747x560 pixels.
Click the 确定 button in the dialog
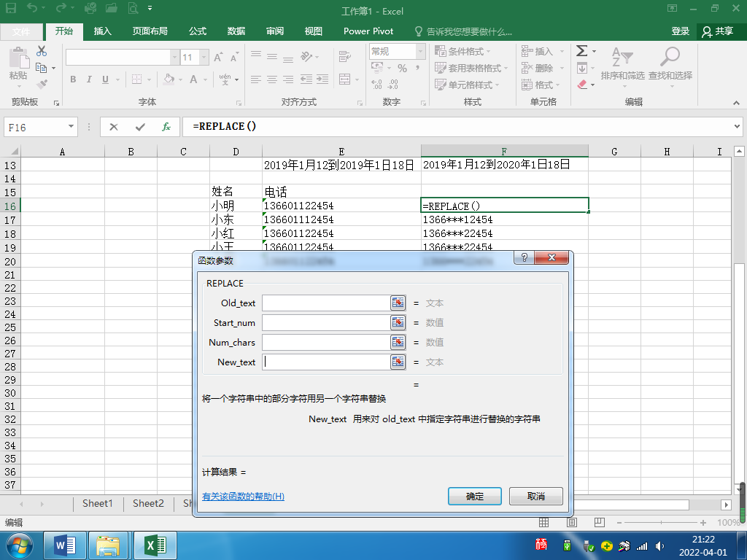[x=474, y=496]
